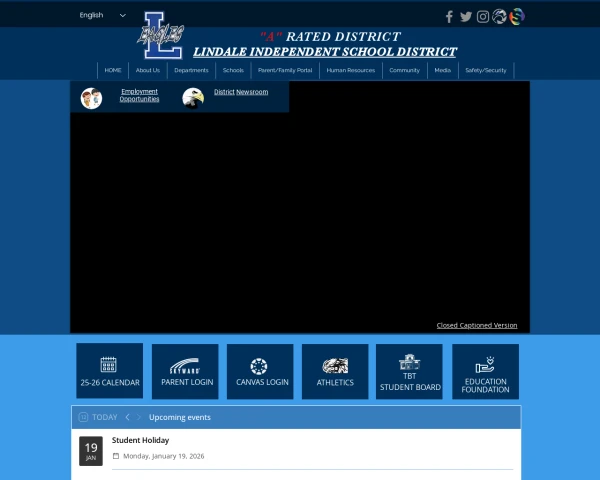Click the Lindale Independent School District title link

(x=325, y=52)
